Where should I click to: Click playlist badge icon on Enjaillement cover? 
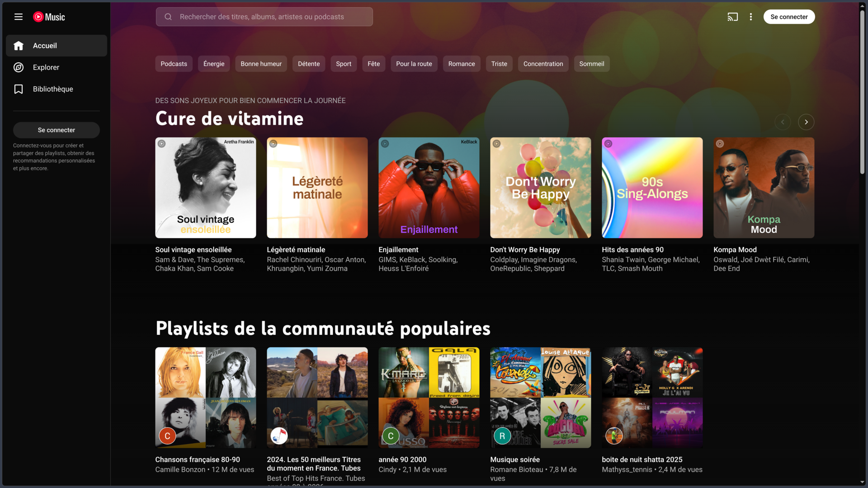[x=385, y=144]
